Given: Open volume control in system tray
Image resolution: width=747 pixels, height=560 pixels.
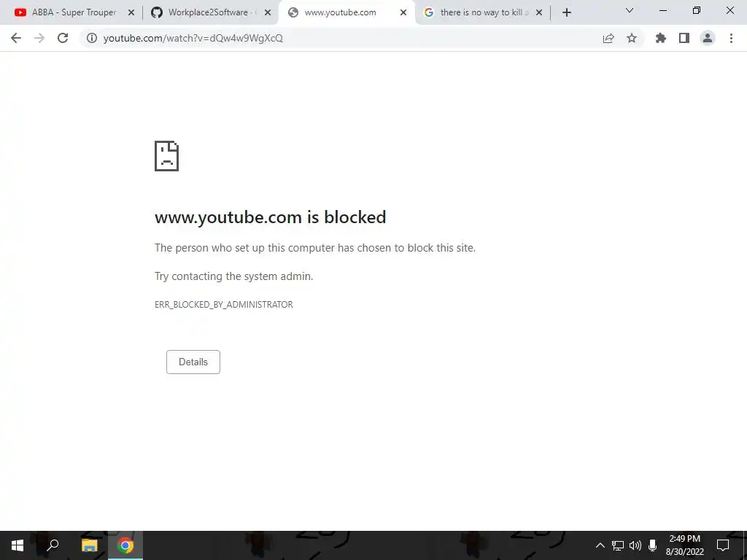Looking at the screenshot, I should [635, 545].
